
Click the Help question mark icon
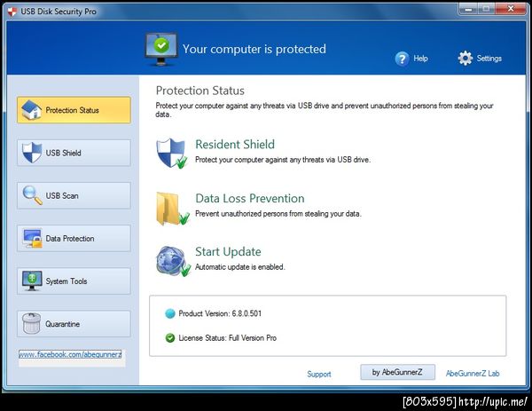[402, 59]
